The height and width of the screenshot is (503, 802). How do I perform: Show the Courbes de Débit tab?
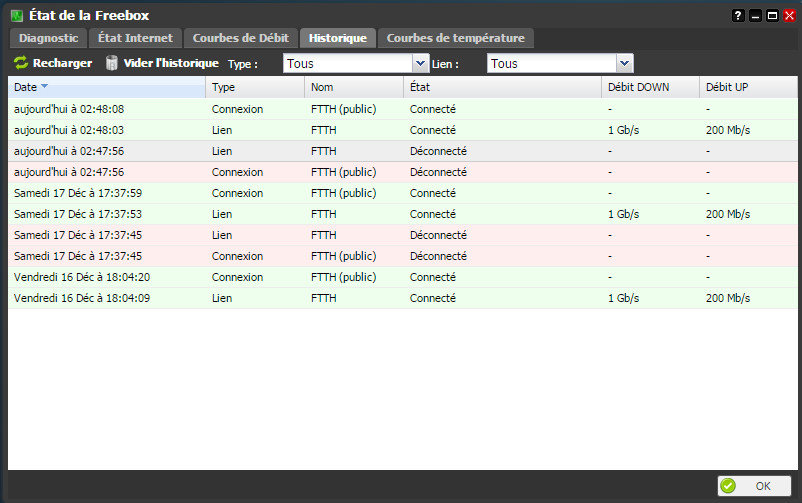pyautogui.click(x=241, y=38)
